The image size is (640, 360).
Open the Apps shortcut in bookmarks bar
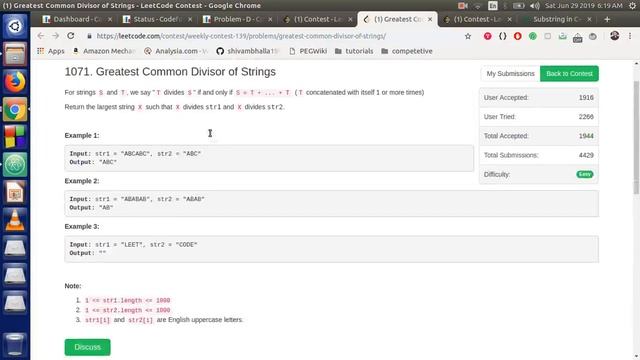(51, 51)
